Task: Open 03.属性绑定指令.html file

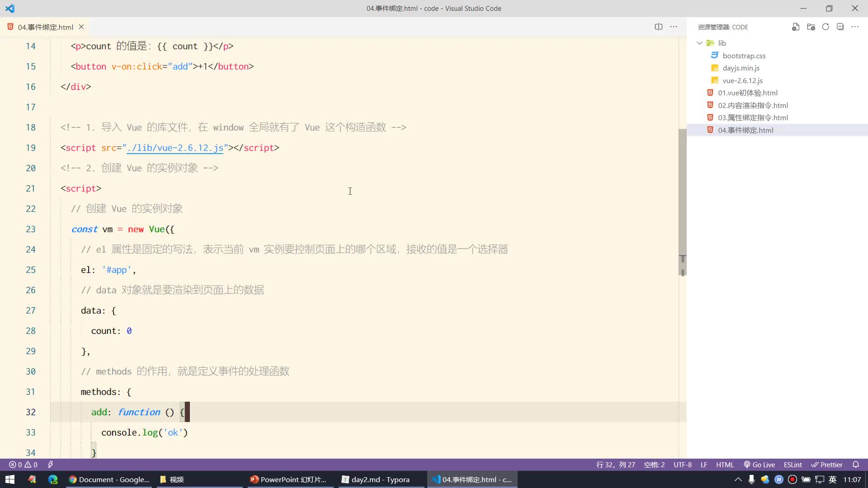Action: (753, 117)
